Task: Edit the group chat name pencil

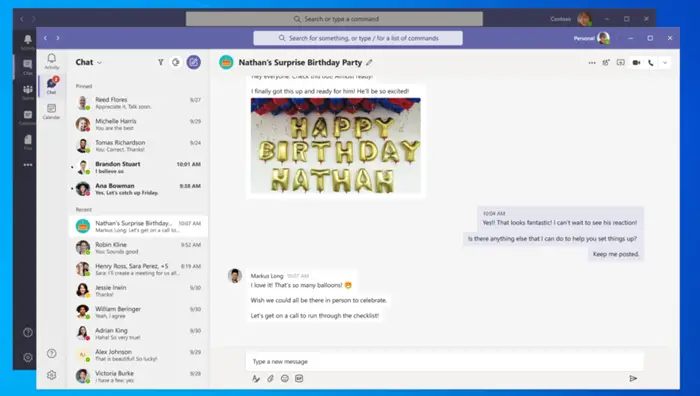Action: (369, 63)
